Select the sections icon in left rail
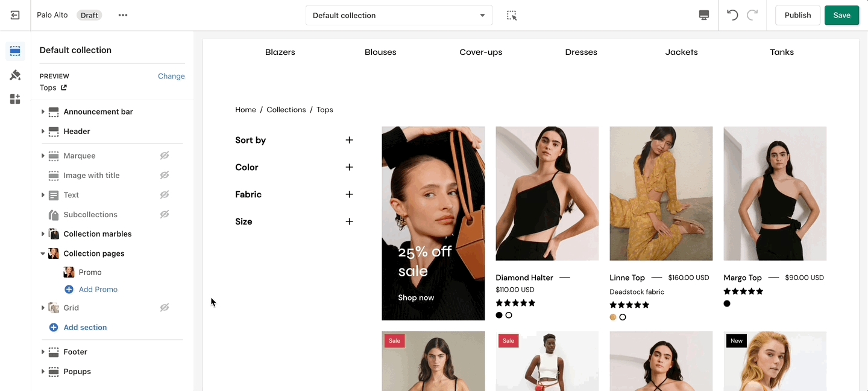 click(15, 51)
